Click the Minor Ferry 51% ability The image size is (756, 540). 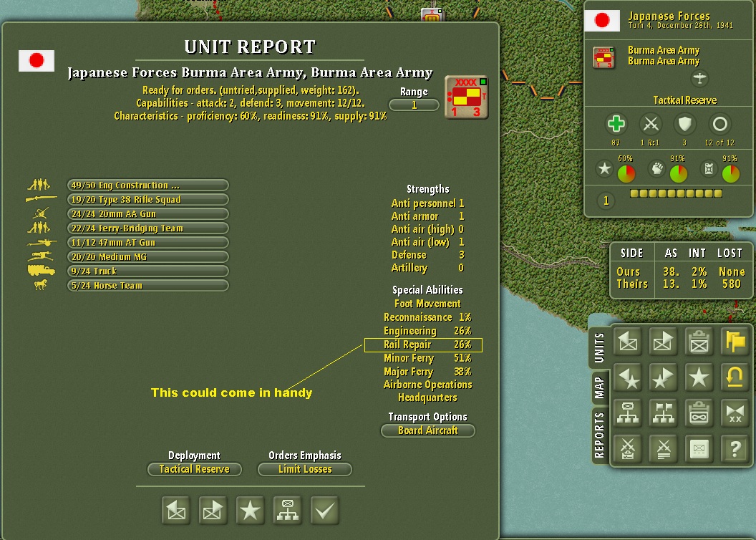tap(427, 358)
